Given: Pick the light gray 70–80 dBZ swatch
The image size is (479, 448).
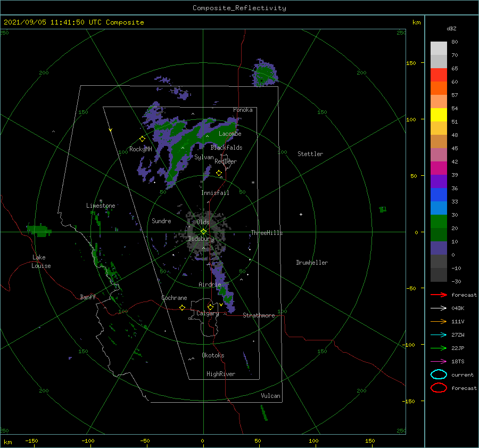Looking at the screenshot, I should point(439,48).
